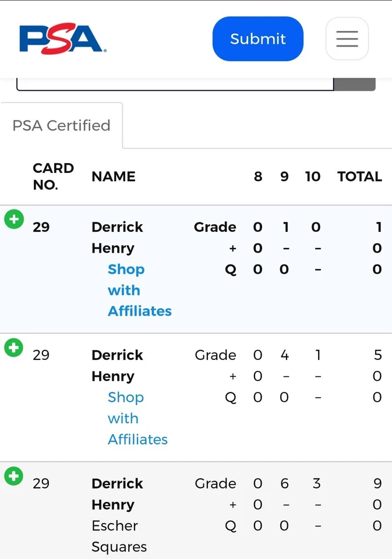The image size is (392, 559).
Task: Select the grade 10 column header
Action: 313,176
